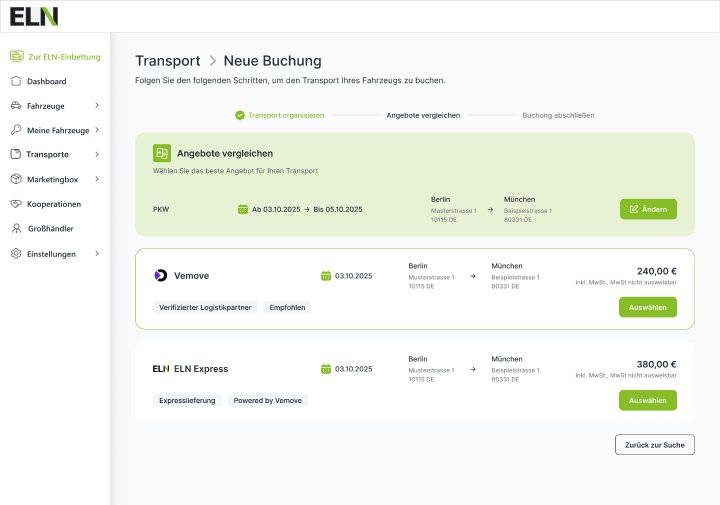Screen dimensions: 720x505
Task: Open Kooperationen sidebar entry
Action: (54, 204)
